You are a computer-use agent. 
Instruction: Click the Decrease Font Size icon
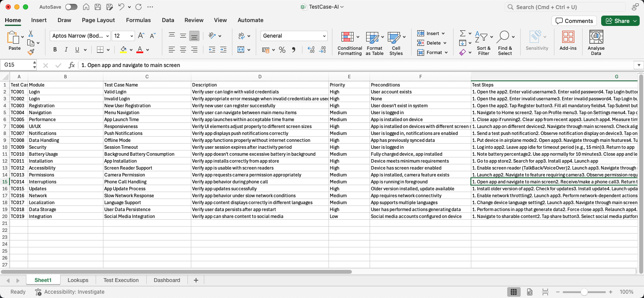[152, 36]
